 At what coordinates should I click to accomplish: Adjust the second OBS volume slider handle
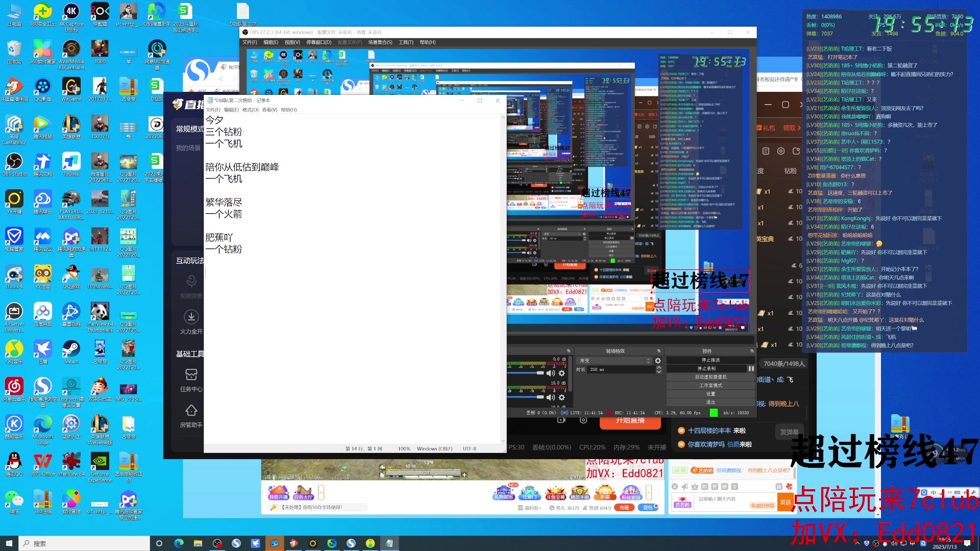click(540, 397)
